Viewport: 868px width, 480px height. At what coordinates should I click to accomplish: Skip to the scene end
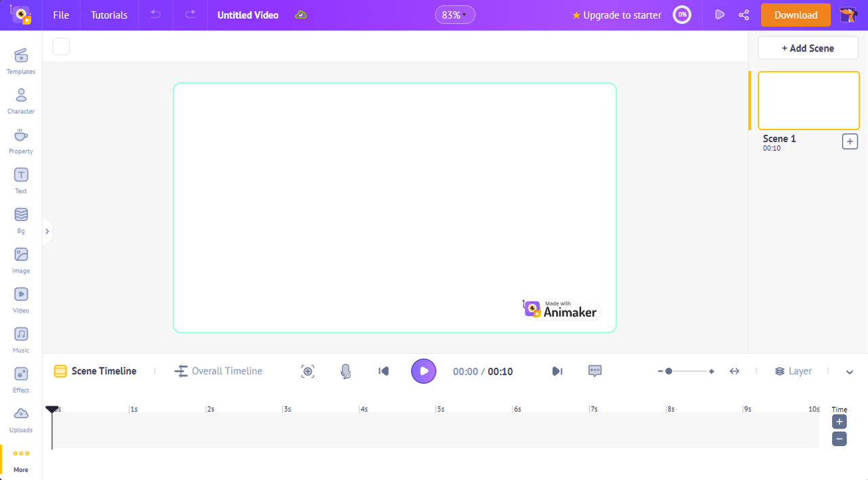click(557, 371)
